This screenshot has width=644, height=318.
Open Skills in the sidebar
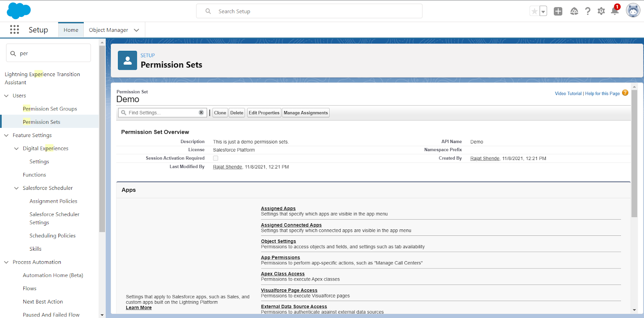35,249
